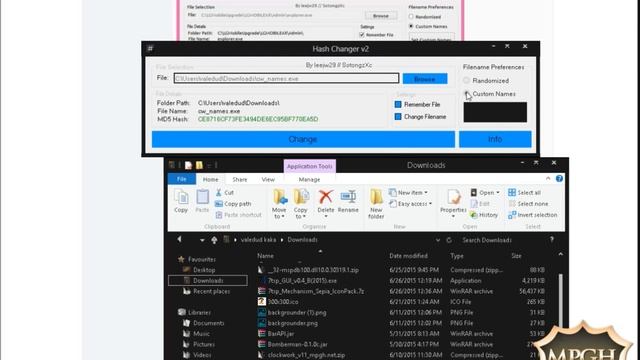Switch to the View ribbon tab
The image size is (640, 360).
tap(268, 179)
